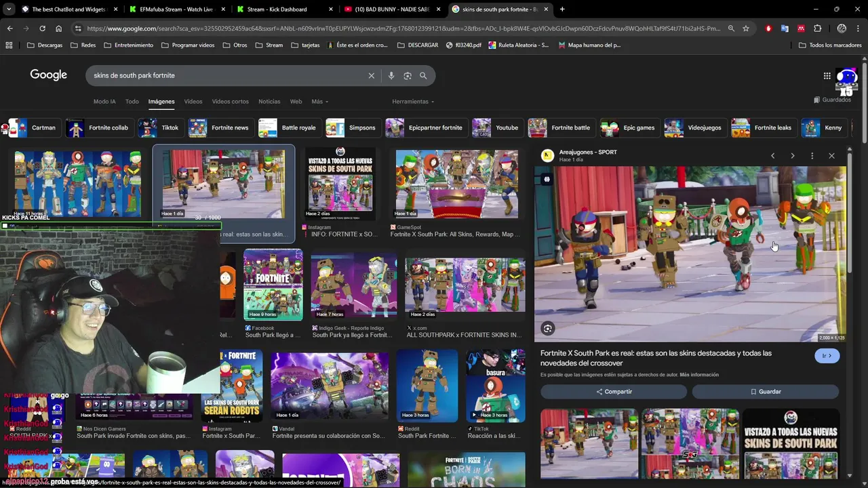Open a new browser tab

(561, 9)
